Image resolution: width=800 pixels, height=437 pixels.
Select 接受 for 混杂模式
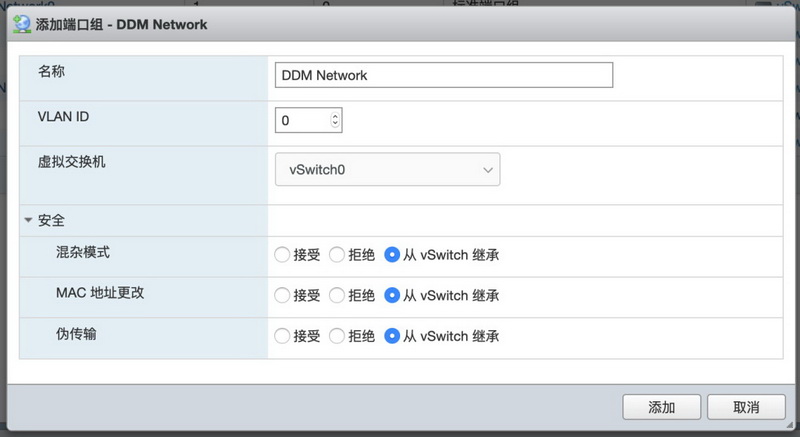[283, 254]
